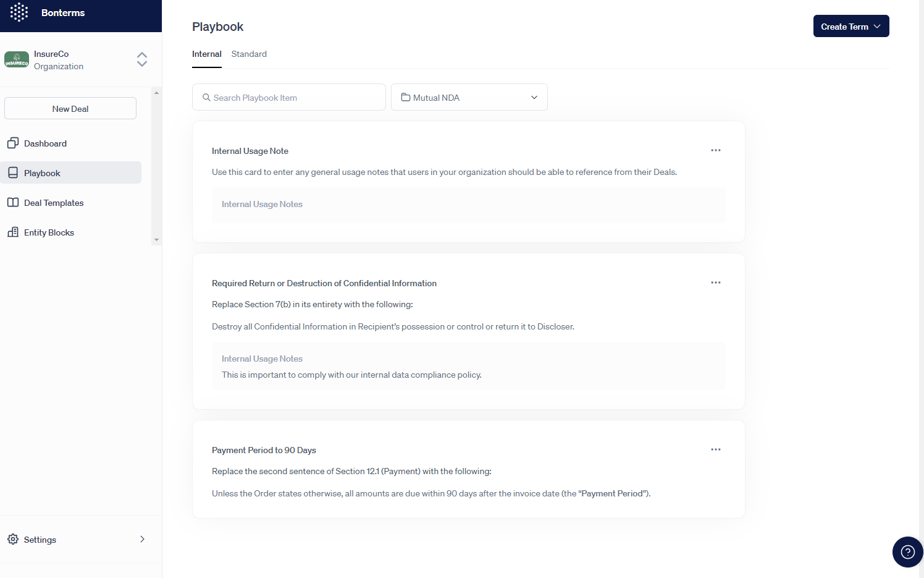Viewport: 924px width, 578px height.
Task: Open the help question mark button
Action: [x=907, y=551]
